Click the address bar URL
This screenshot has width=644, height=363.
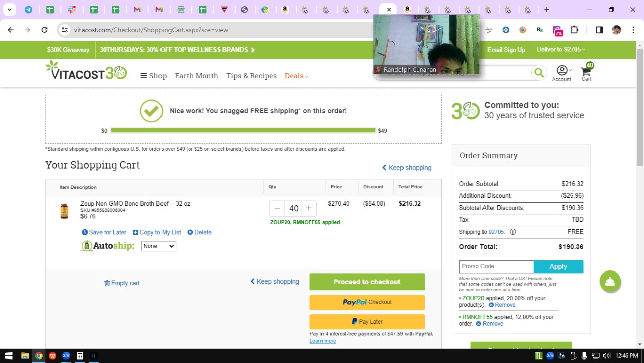pos(151,30)
